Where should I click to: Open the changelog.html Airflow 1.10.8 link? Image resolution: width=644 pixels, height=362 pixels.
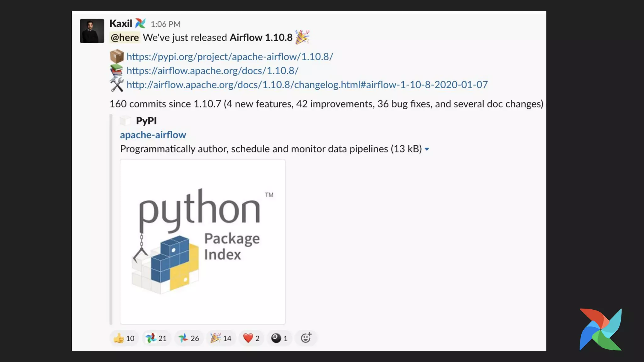click(307, 85)
